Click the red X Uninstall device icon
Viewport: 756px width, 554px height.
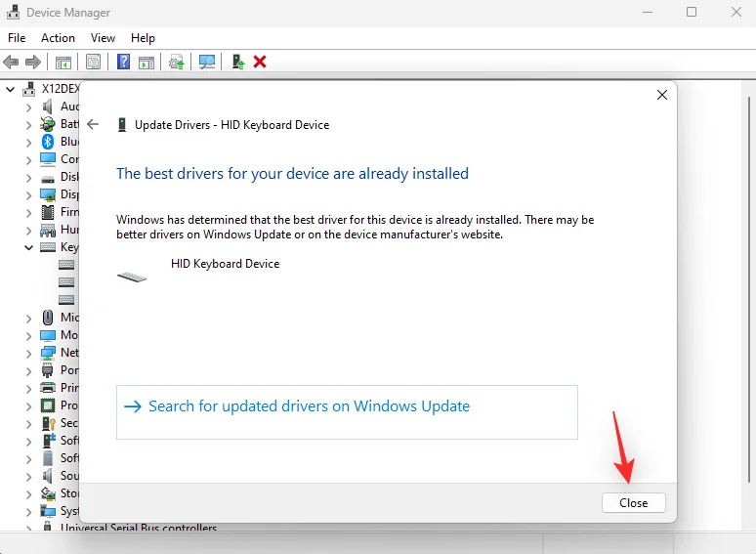click(260, 62)
